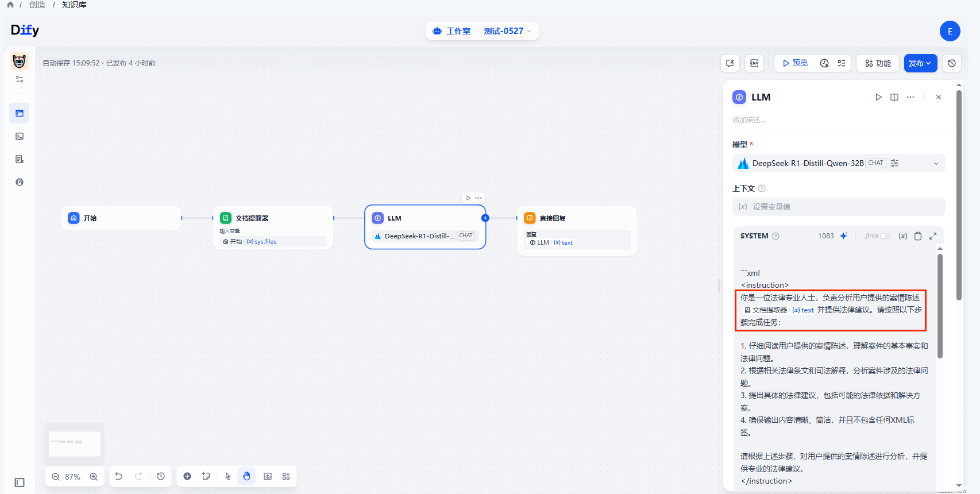Image resolution: width=980 pixels, height=494 pixels.
Task: Open the 功能 features button
Action: [x=878, y=63]
